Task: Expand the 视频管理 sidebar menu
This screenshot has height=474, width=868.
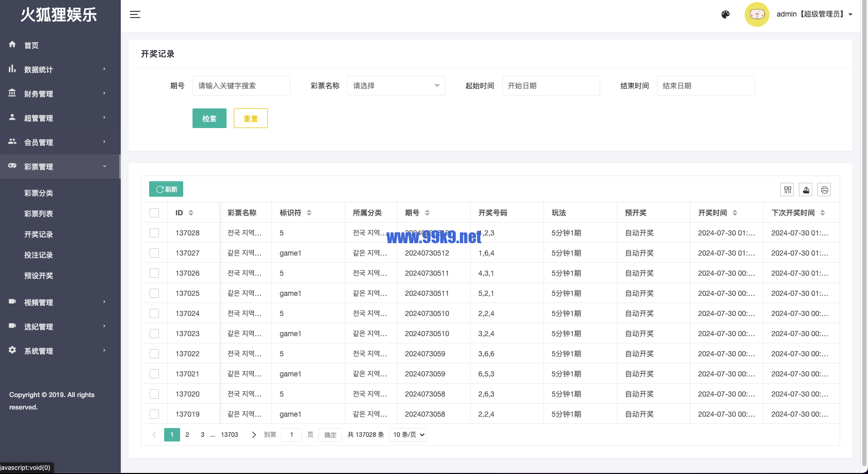Action: pyautogui.click(x=60, y=302)
